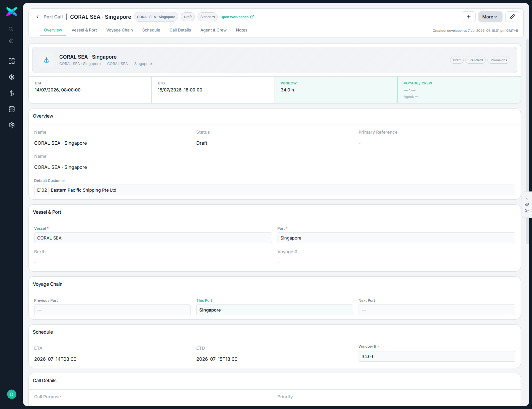Switch to the Overview tab
Image resolution: width=532 pixels, height=409 pixels.
[x=53, y=30]
